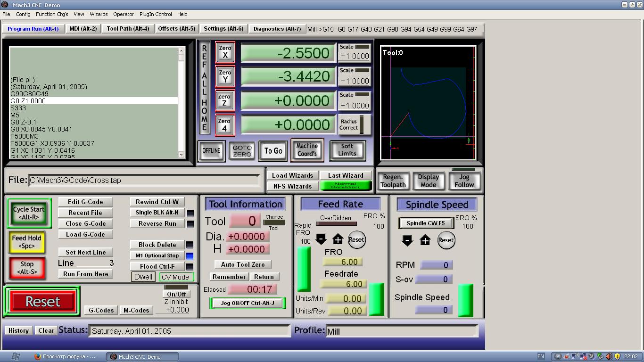Click the G-code list scroll-down arrow
The image size is (644, 362).
[182, 154]
